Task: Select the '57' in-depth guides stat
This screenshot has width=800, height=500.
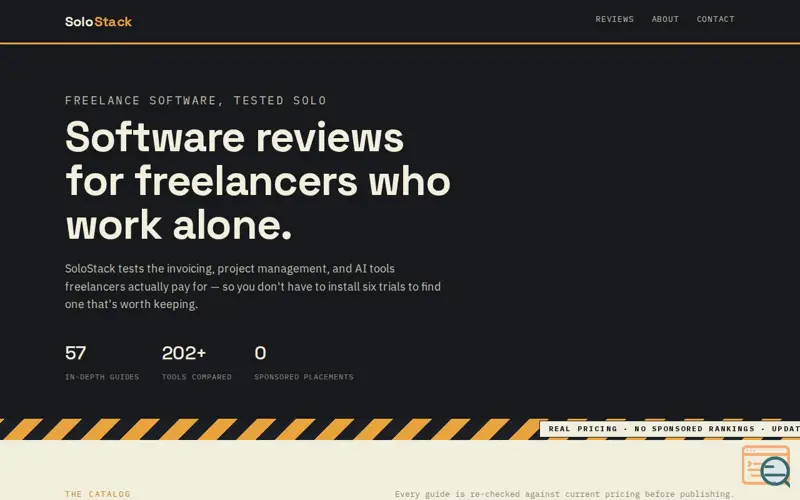Action: 76,353
